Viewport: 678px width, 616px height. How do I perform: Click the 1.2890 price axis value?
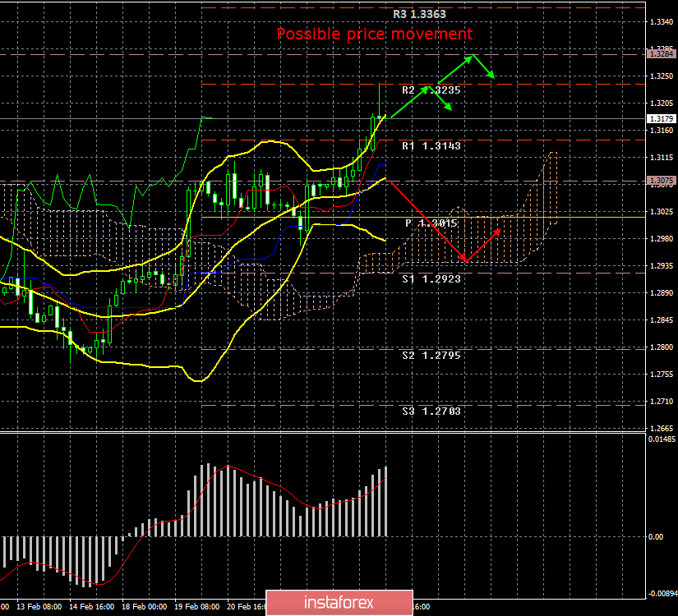pos(662,293)
